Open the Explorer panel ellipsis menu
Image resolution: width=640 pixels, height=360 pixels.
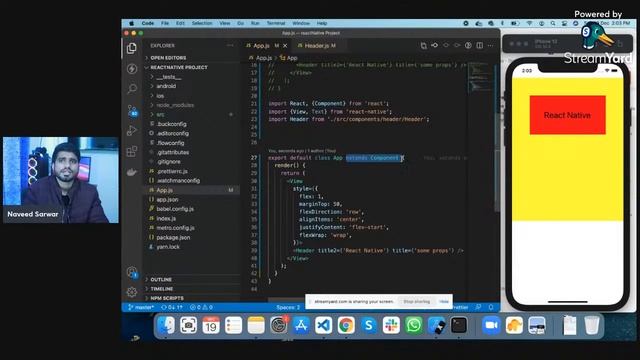pyautogui.click(x=230, y=45)
